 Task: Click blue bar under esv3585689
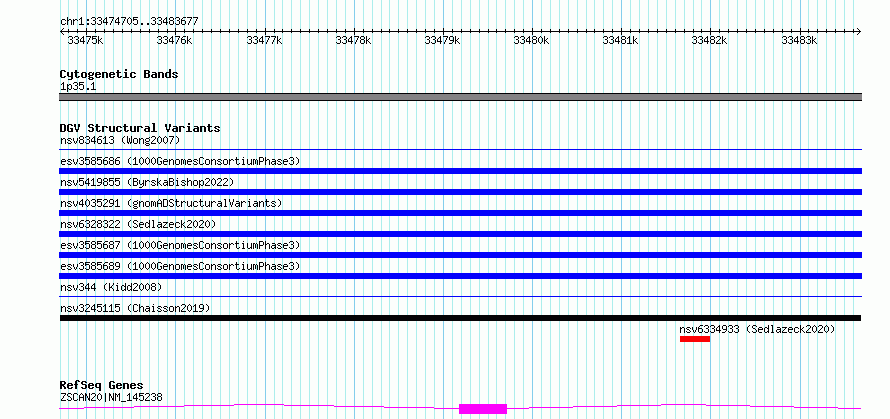coord(460,276)
